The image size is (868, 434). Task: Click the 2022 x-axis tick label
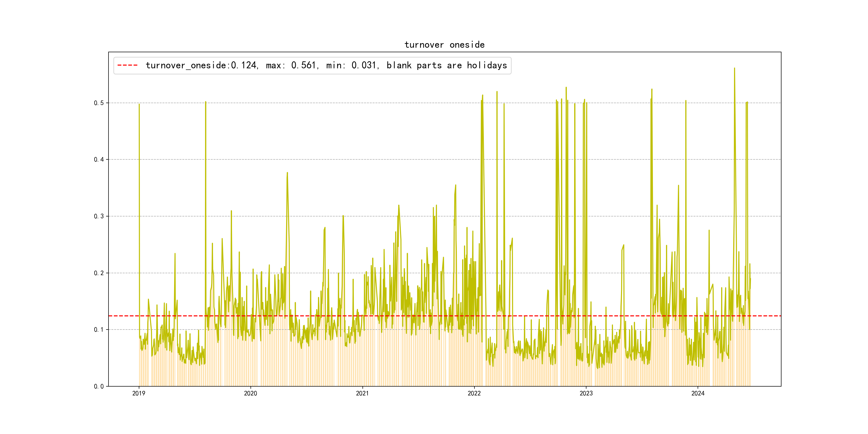[x=474, y=393]
